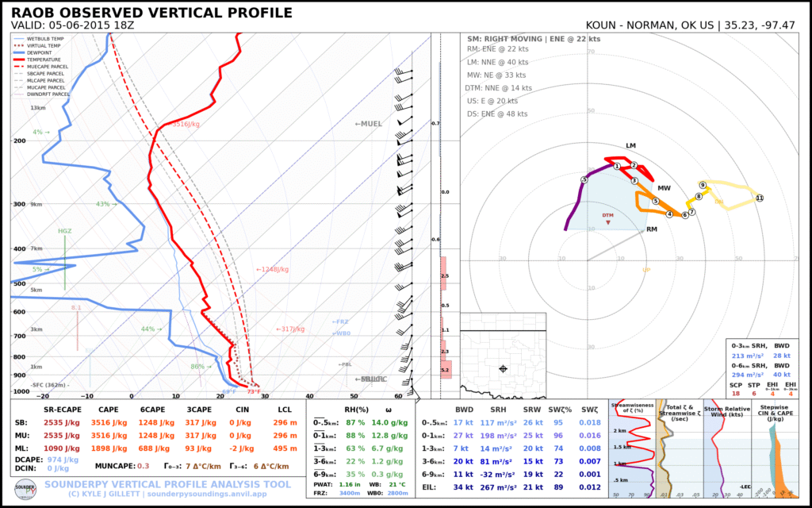Select hodograph height marker 11
Image resolution: width=812 pixels, height=508 pixels.
tap(759, 198)
